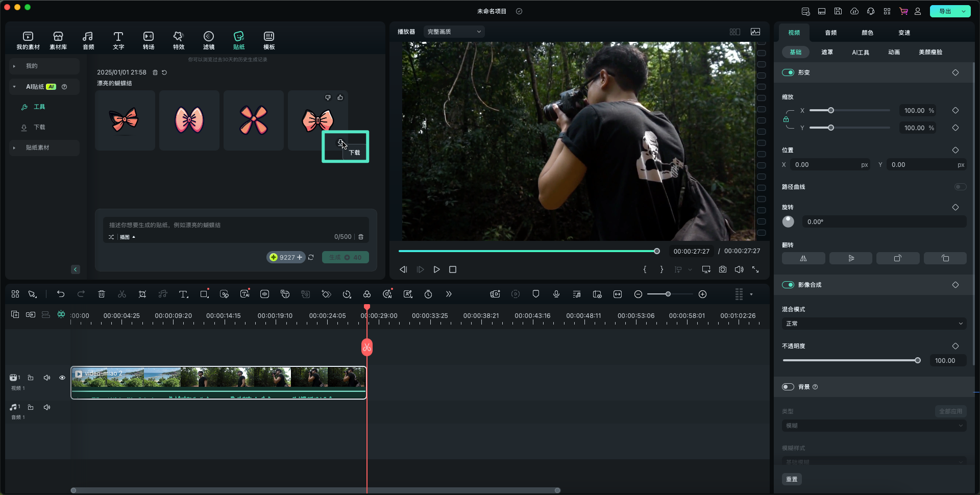Click the play button in player
The width and height of the screenshot is (980, 495).
(436, 269)
